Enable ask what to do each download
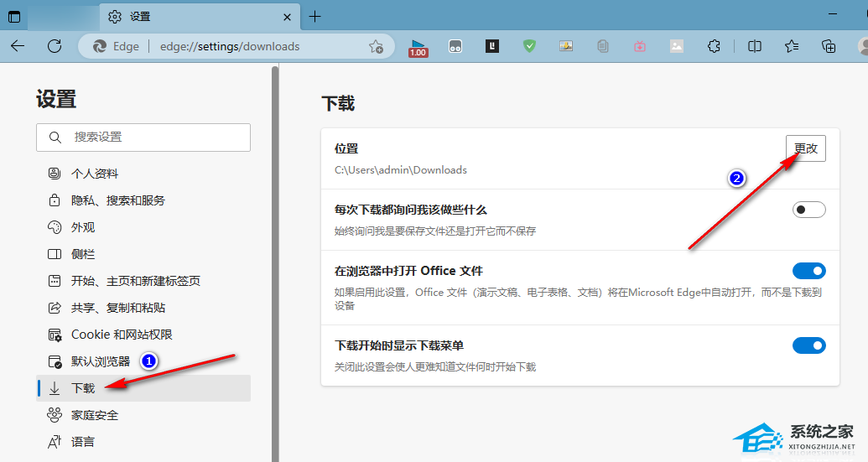 tap(808, 210)
